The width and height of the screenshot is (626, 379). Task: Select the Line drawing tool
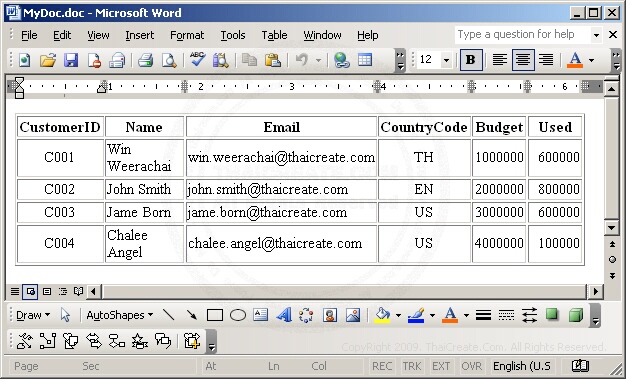(168, 315)
